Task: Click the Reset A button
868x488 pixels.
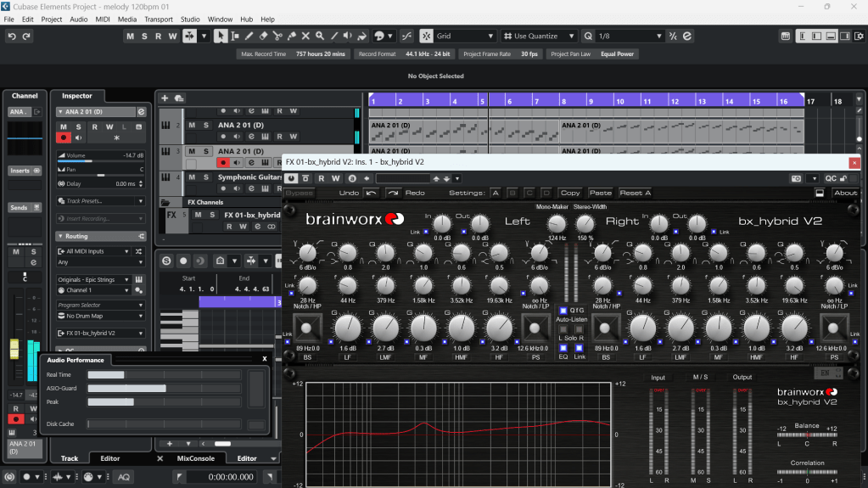Action: [636, 193]
